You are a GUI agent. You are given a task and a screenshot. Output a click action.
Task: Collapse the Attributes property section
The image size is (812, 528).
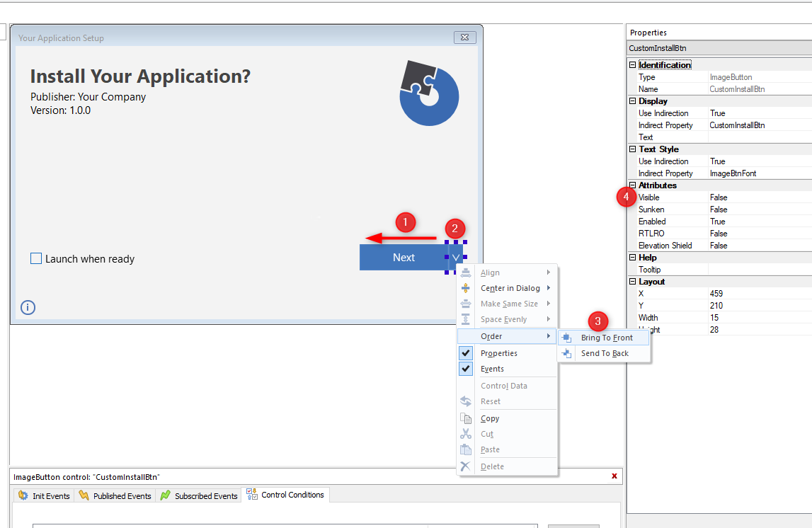coord(632,185)
